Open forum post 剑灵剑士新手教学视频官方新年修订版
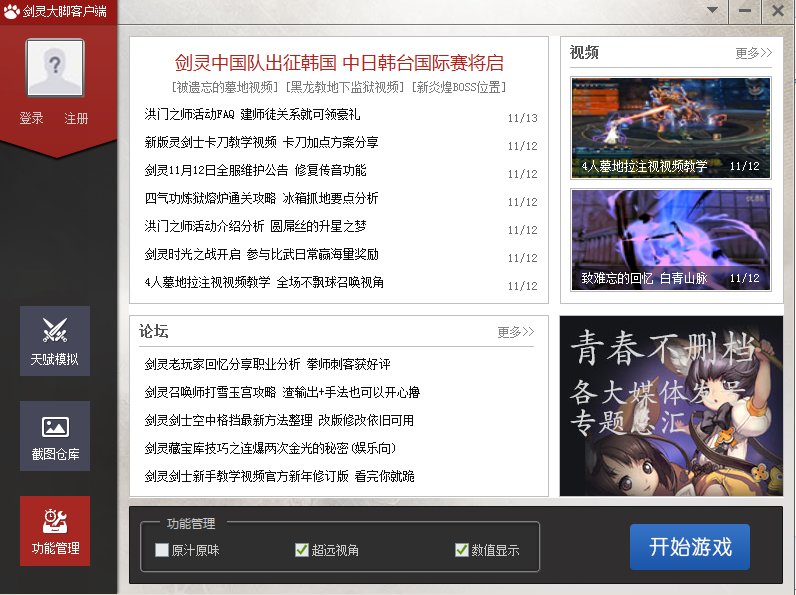 (279, 476)
